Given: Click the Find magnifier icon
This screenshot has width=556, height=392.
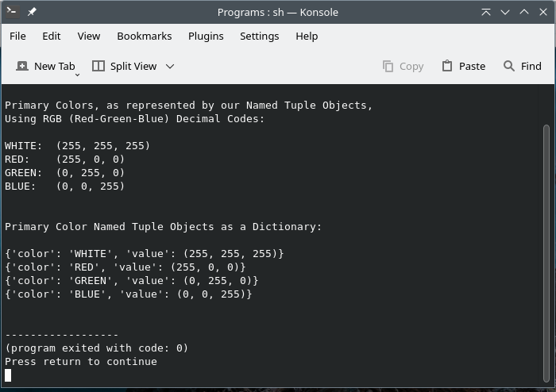Looking at the screenshot, I should coord(509,66).
